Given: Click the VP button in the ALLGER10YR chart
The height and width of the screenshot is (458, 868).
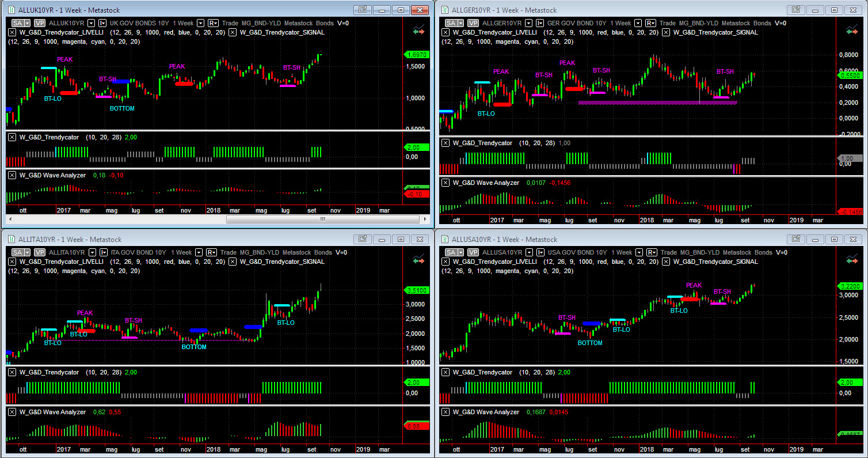Looking at the screenshot, I should [x=473, y=23].
